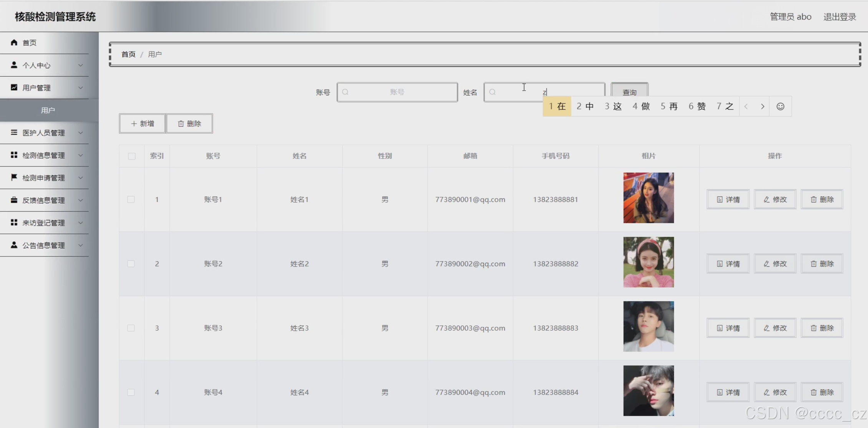Viewport: 868px width, 428px height.
Task: Click person icon beside 公告信息管理
Action: (x=14, y=245)
